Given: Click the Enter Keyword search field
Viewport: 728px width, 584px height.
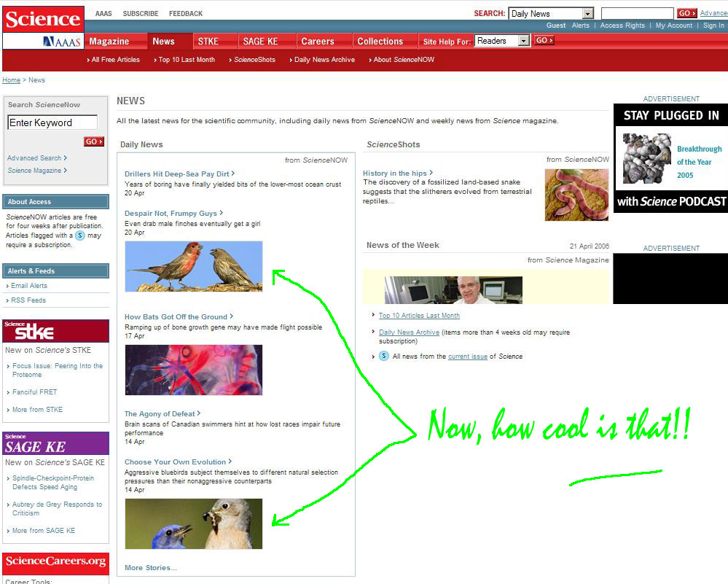Looking at the screenshot, I should tap(52, 123).
